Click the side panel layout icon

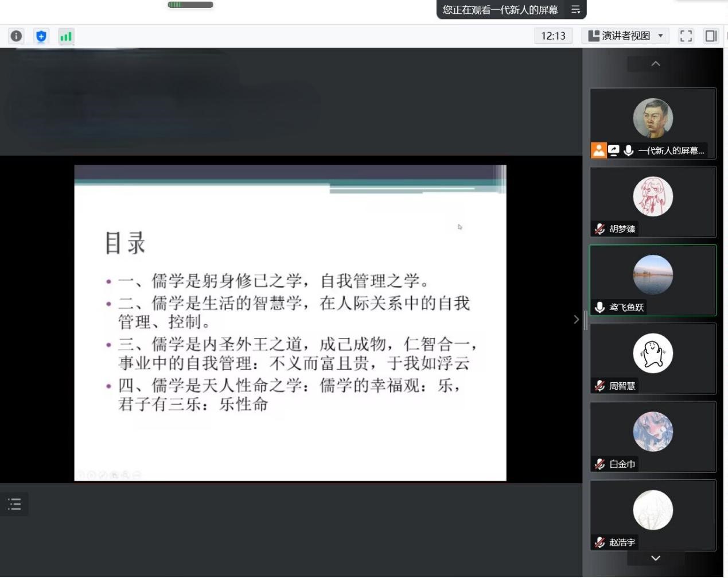coord(711,36)
